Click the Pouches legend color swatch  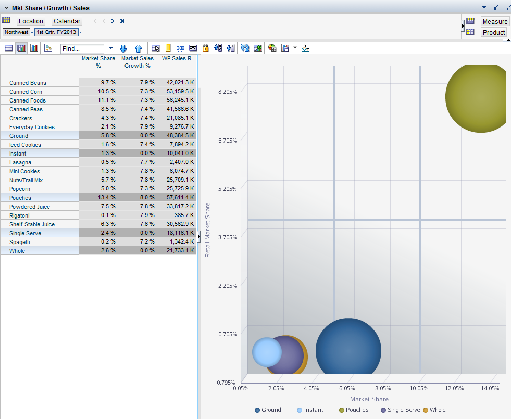342,410
